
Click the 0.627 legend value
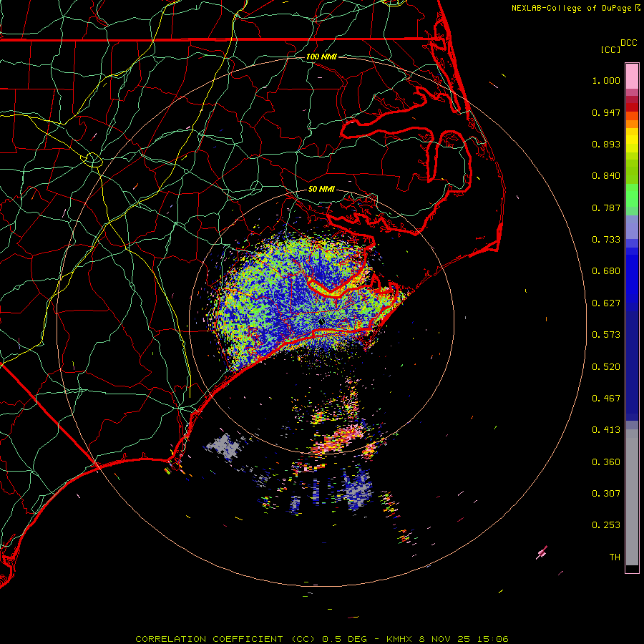pyautogui.click(x=606, y=303)
